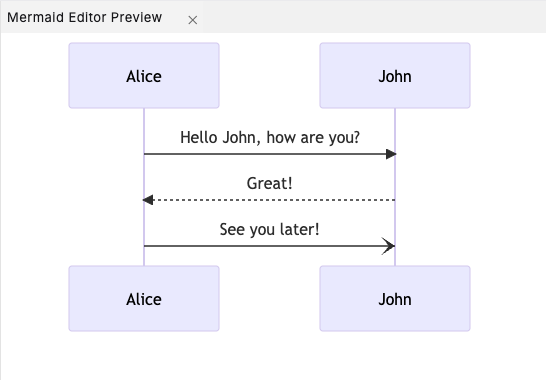Select the 'Great!' reply label
Screen dimensions: 546x380
tap(270, 184)
